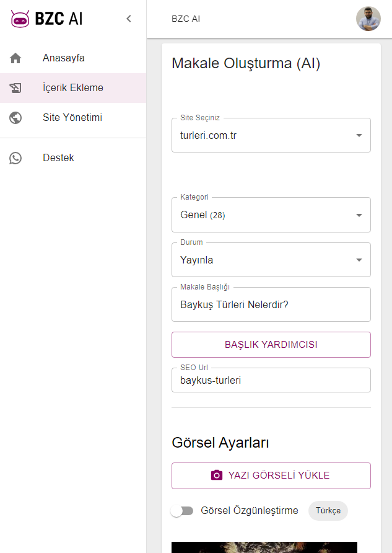This screenshot has height=553, width=392.
Task: Click the Site Yönetimi globe icon
Action: coord(15,117)
